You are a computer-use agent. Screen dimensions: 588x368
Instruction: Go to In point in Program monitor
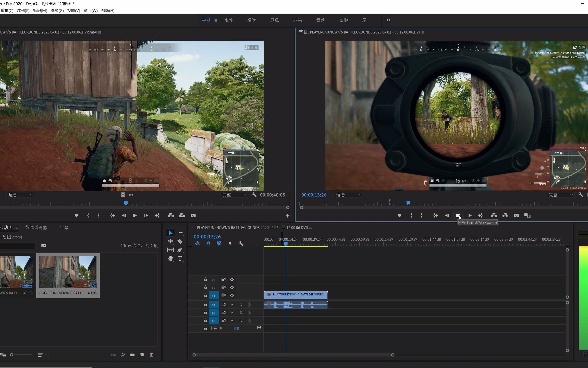click(436, 215)
